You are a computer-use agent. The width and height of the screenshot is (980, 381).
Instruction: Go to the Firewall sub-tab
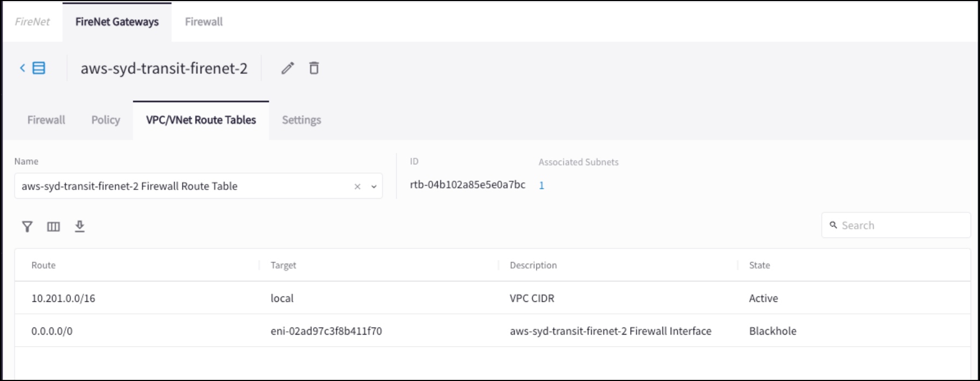click(46, 120)
